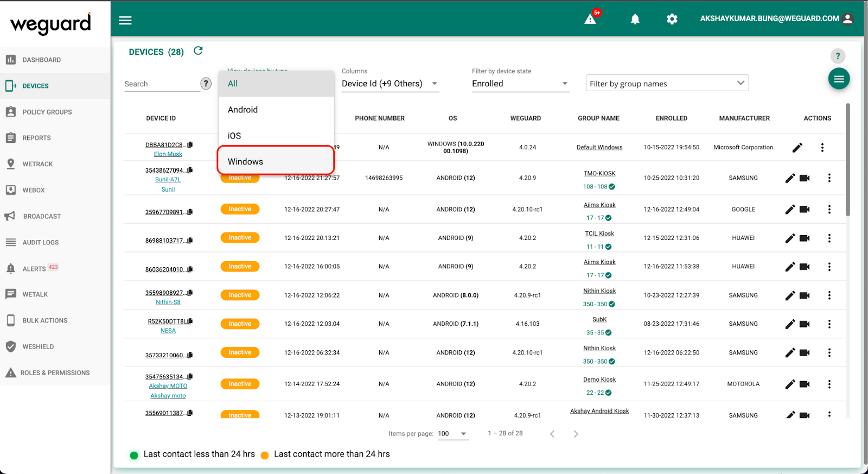Edit the MOTOROLA Demo Kiosk device

coord(790,384)
